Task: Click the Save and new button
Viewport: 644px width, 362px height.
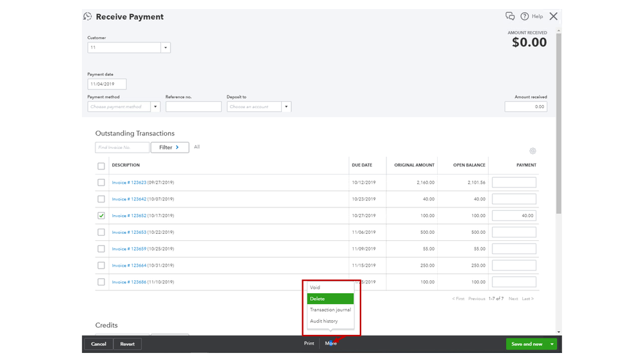Action: [527, 344]
